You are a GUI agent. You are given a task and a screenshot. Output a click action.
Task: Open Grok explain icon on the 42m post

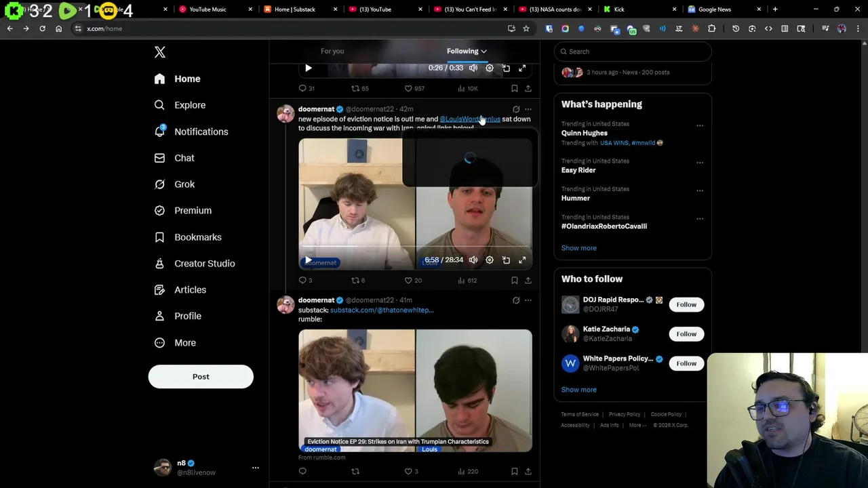pyautogui.click(x=516, y=109)
